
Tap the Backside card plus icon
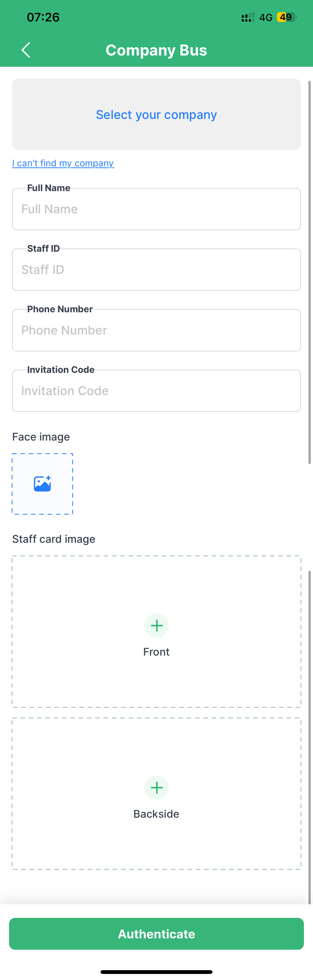[x=156, y=788]
